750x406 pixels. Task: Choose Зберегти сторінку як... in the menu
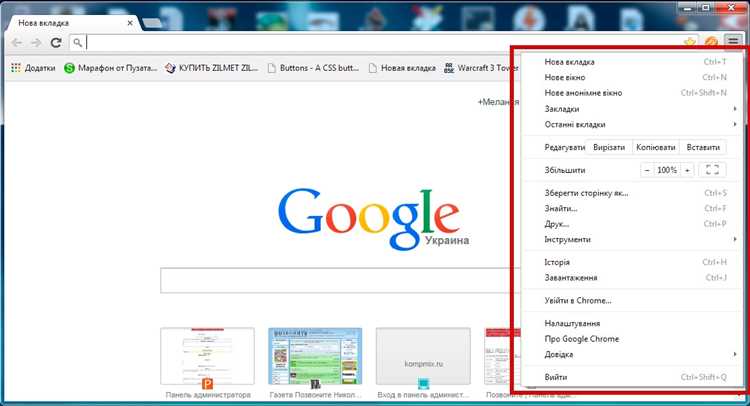[632, 193]
